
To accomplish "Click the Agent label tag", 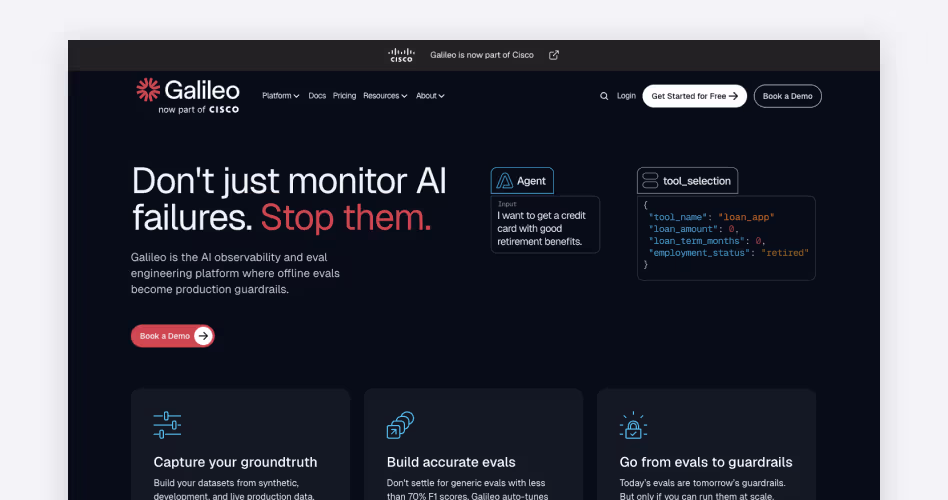I will coord(522,181).
